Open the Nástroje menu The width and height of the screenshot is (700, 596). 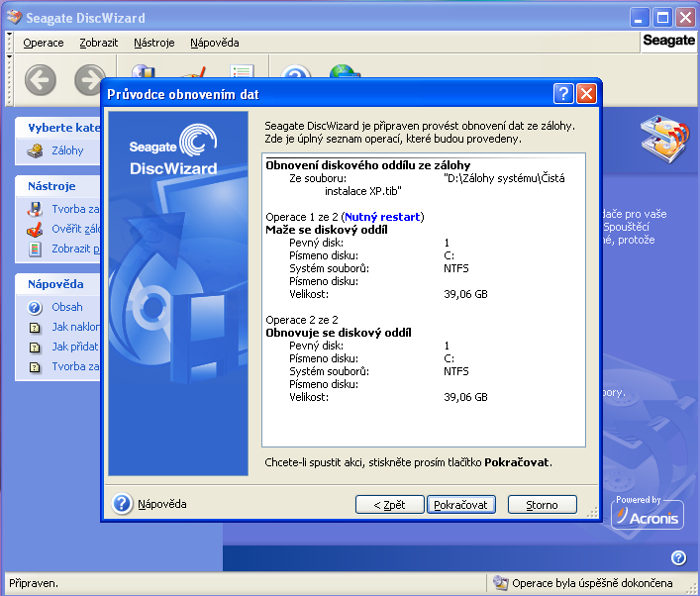pyautogui.click(x=154, y=43)
